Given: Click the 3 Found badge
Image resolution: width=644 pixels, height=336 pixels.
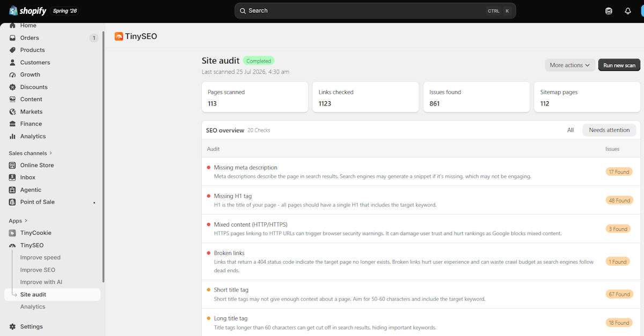Looking at the screenshot, I should point(618,229).
